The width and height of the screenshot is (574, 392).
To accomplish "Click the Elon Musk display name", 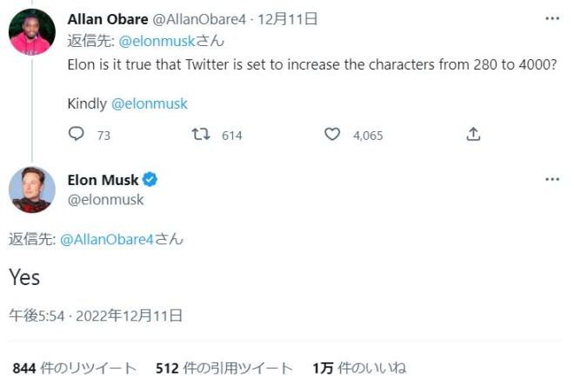I will click(x=103, y=180).
